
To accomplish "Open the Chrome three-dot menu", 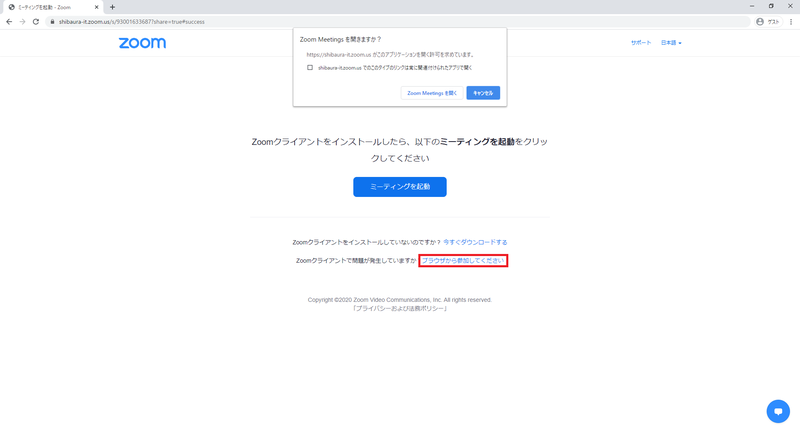I will (791, 22).
